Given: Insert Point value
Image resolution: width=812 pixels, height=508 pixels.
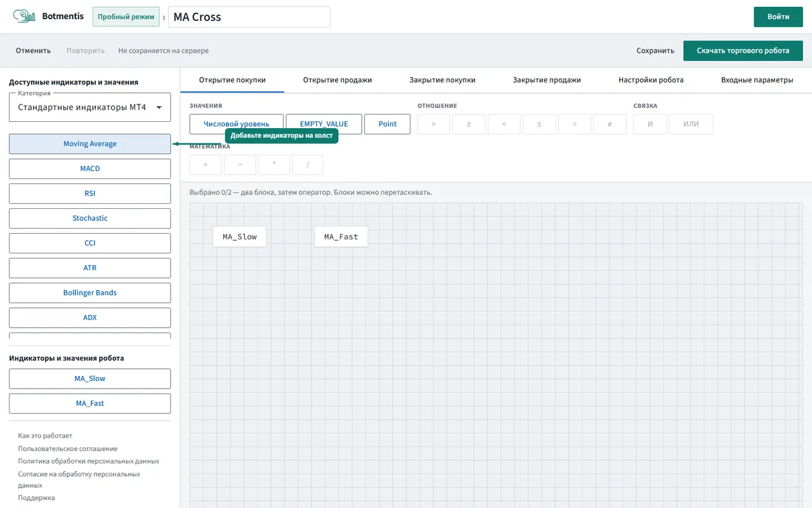Looking at the screenshot, I should tap(388, 124).
